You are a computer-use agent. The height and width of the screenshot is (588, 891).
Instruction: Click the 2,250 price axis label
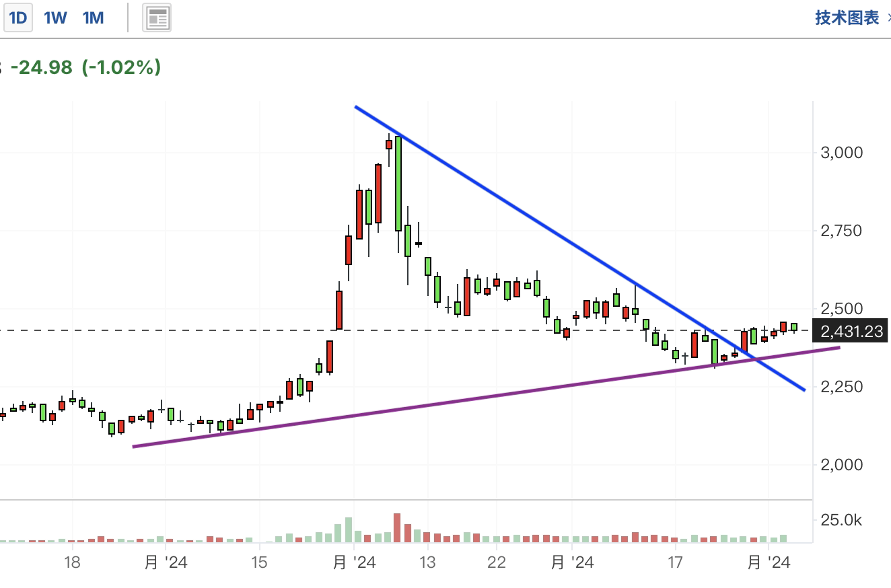[x=841, y=387]
